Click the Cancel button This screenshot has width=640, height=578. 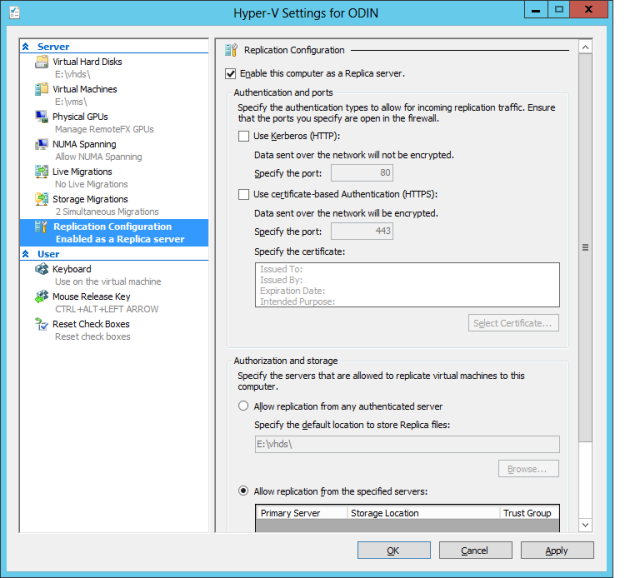pyautogui.click(x=476, y=550)
